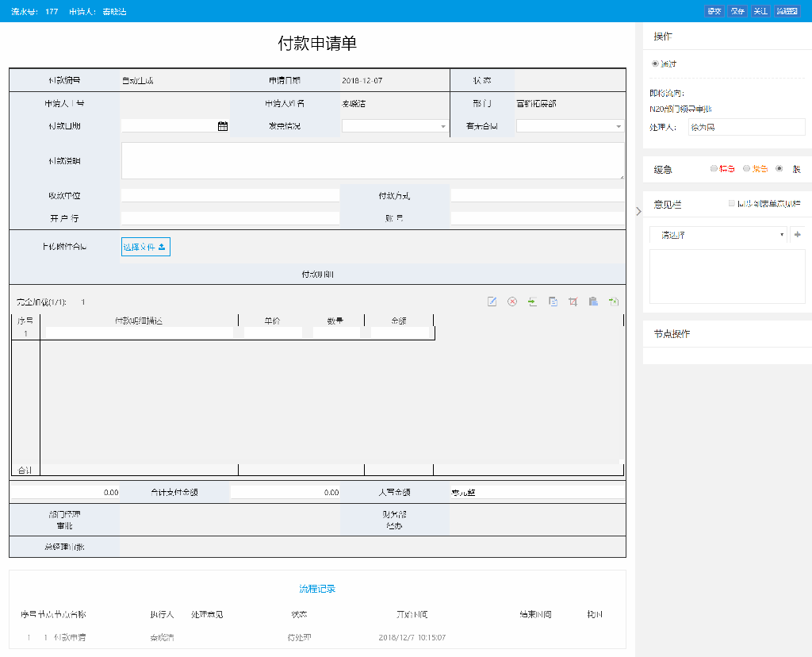Click the 提交 button in the top bar
Screen dimensions: 812x657
pyautogui.click(x=714, y=11)
